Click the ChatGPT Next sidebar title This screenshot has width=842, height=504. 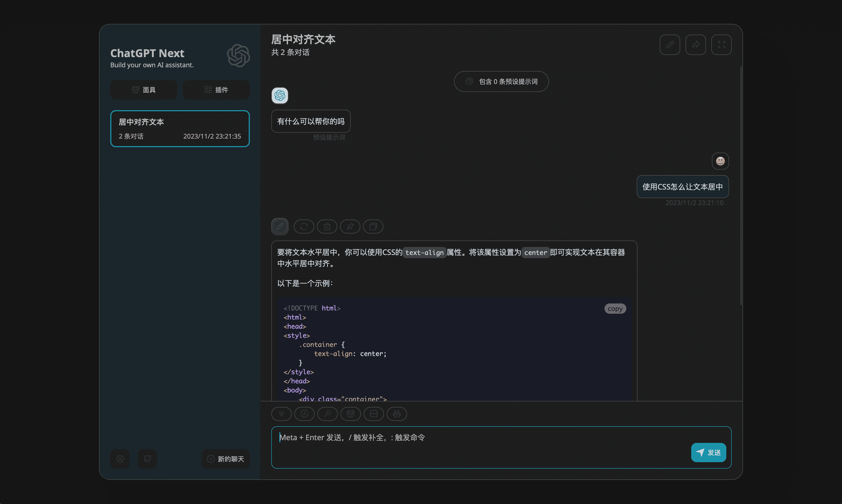147,53
